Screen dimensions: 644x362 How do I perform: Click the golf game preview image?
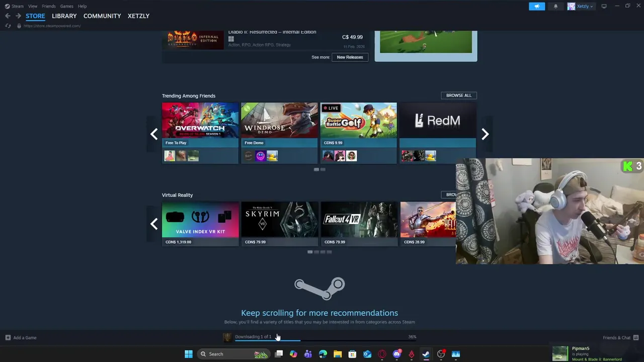[426, 42]
